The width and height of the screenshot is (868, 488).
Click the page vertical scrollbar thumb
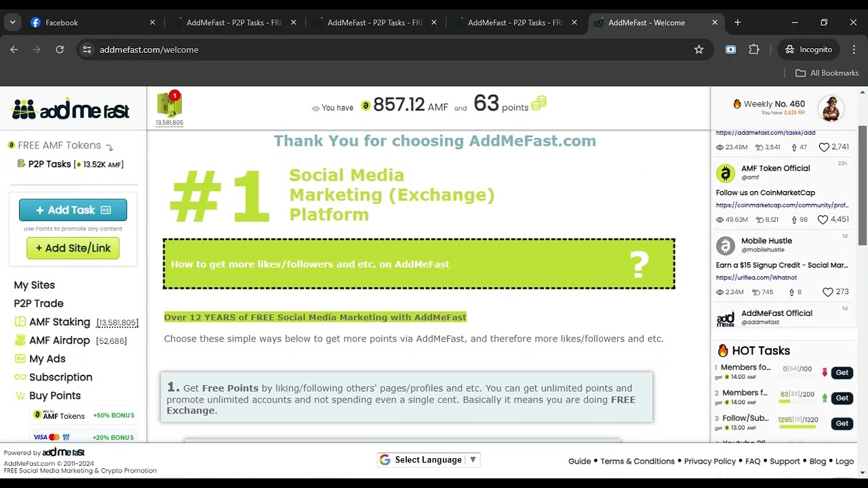[x=863, y=186]
